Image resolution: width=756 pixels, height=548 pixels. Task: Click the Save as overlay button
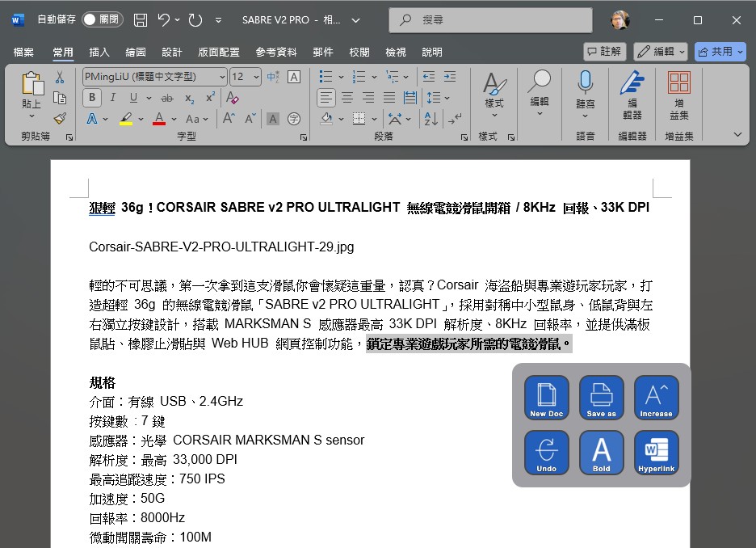602,398
